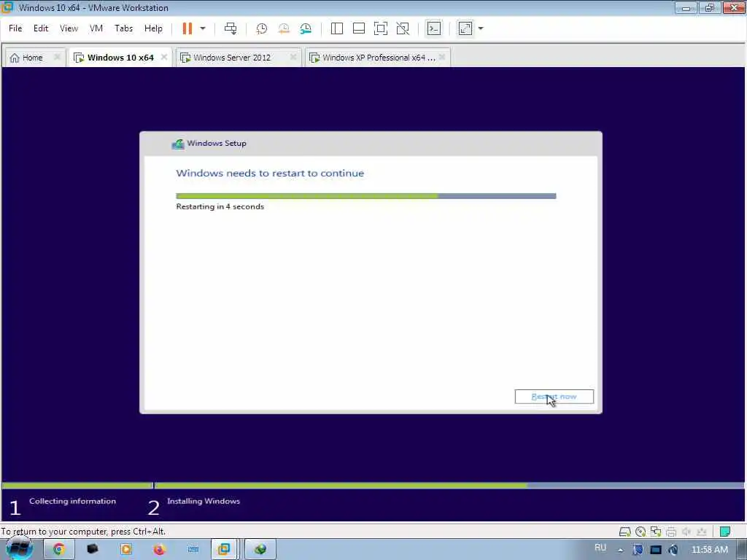Show hidden system tray icons

[620, 550]
